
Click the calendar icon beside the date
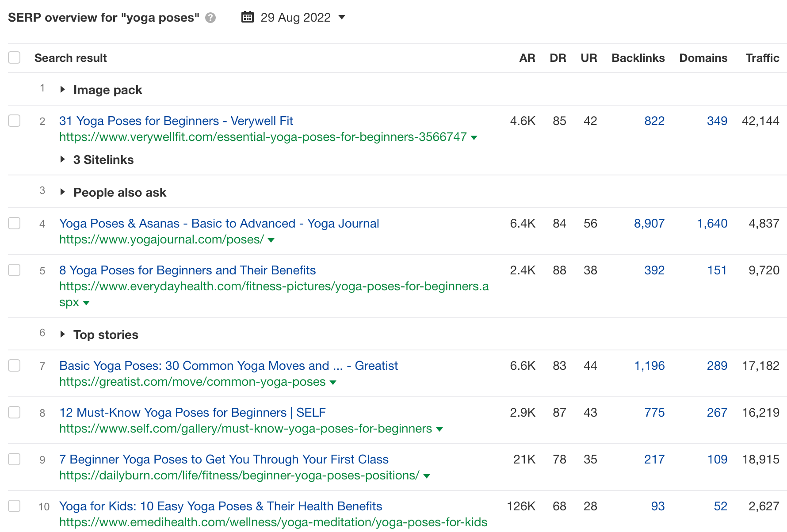coord(248,17)
